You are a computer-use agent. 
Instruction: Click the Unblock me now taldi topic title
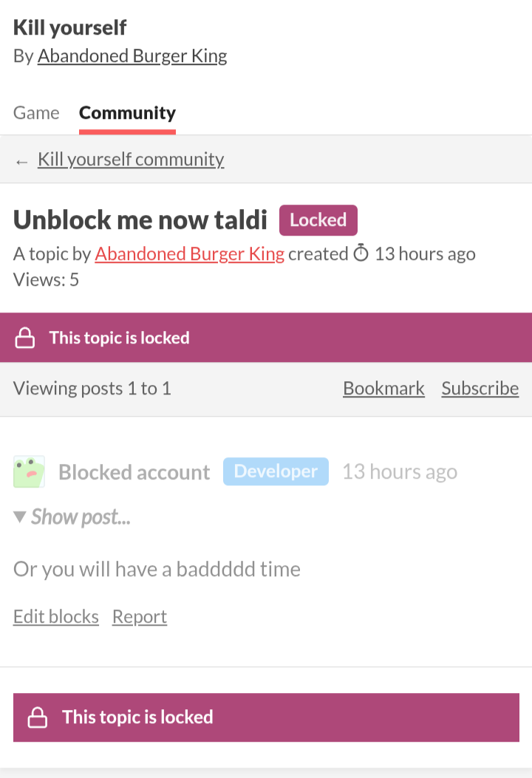pyautogui.click(x=140, y=220)
